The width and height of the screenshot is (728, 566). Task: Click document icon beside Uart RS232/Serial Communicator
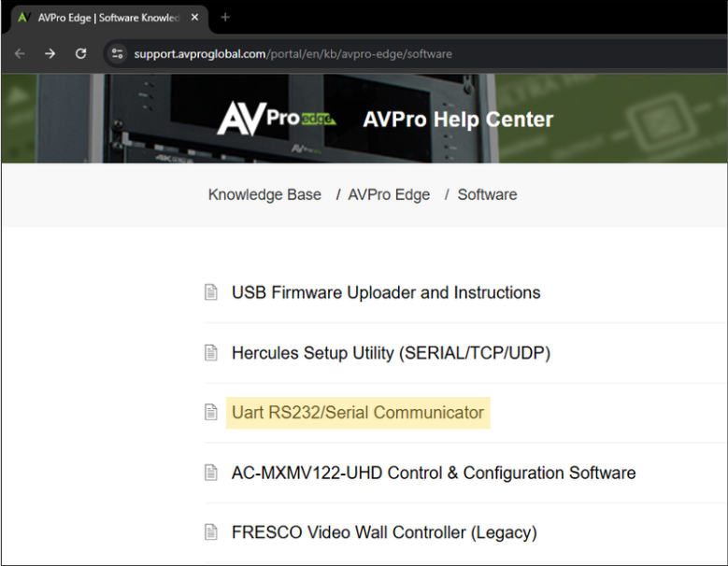point(211,412)
